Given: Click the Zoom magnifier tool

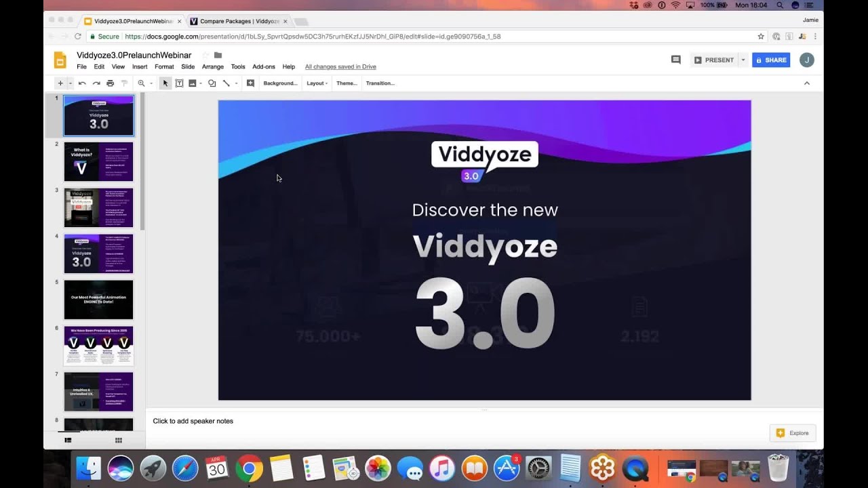Looking at the screenshot, I should pyautogui.click(x=141, y=83).
